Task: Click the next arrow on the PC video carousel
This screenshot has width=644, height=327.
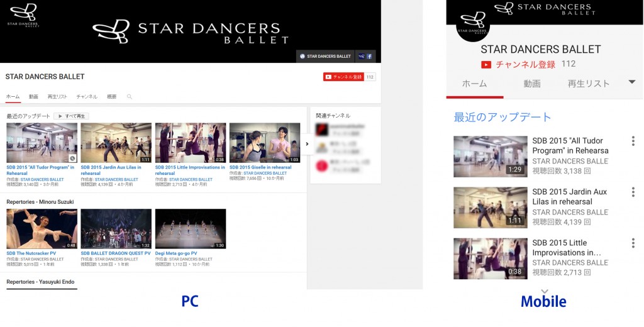Action: [307, 143]
